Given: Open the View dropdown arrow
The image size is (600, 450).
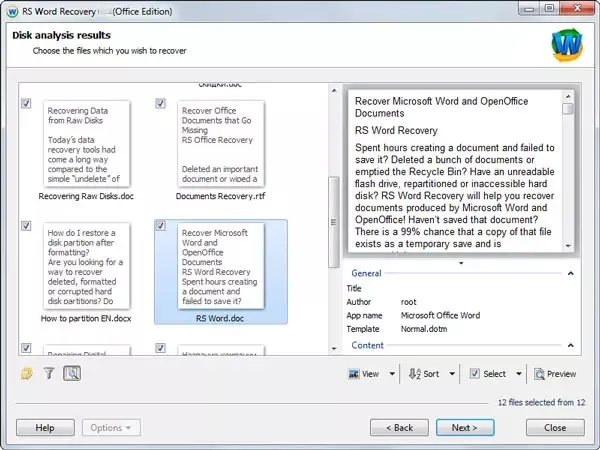Looking at the screenshot, I should point(392,374).
